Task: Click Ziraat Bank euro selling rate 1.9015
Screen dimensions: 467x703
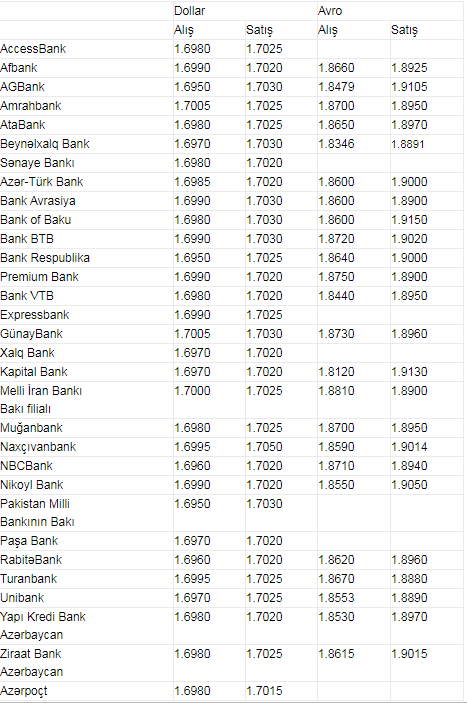Action: 409,654
